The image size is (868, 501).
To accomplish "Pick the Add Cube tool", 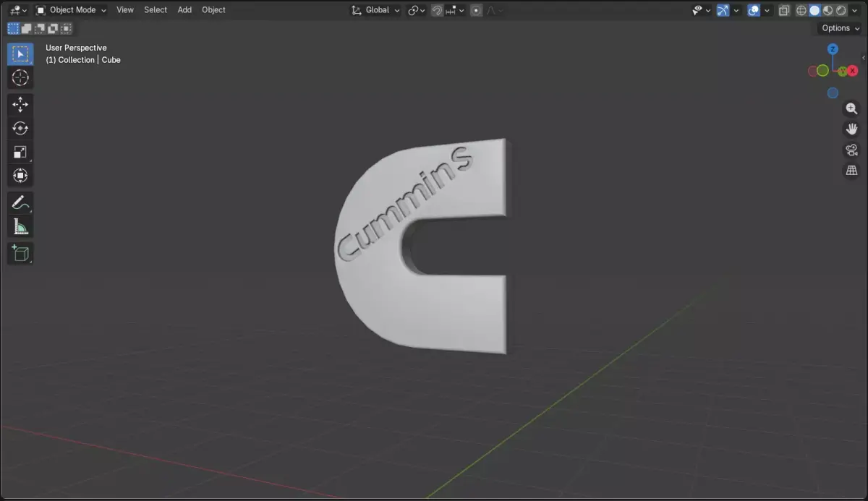I will [20, 253].
